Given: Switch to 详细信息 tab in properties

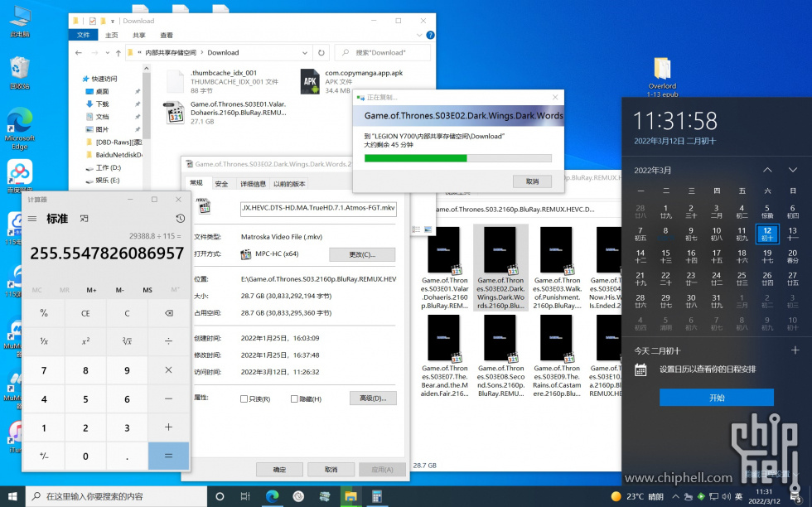Looking at the screenshot, I should pyautogui.click(x=254, y=184).
